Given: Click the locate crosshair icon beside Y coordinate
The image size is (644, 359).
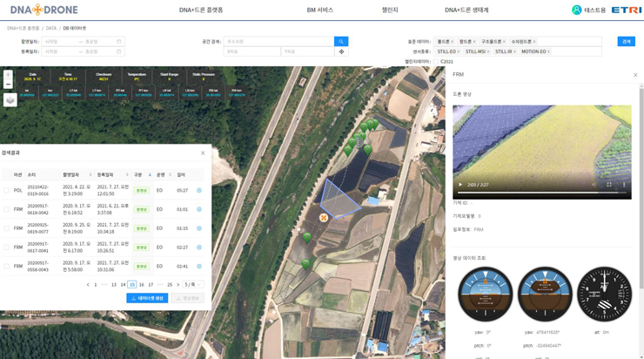Looking at the screenshot, I should tap(341, 51).
